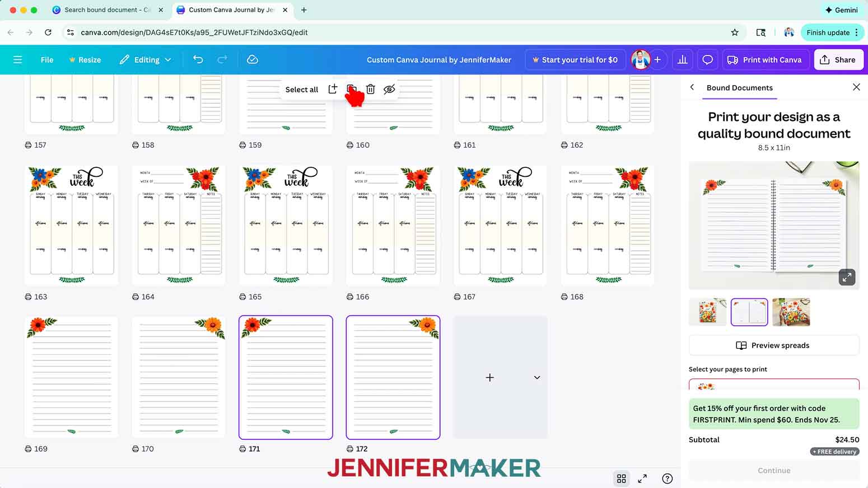Click the cloud save status icon
868x488 pixels.
(x=253, y=59)
